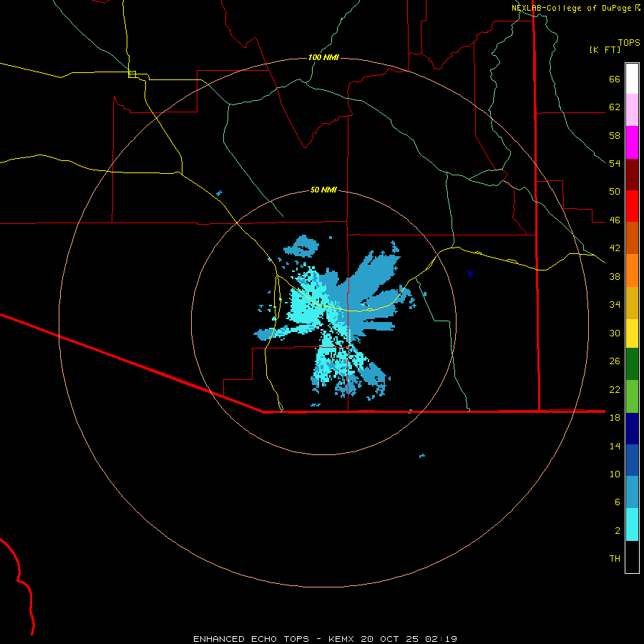
Task: Click the ENHANCED ECHO TOPS caption text
Action: coord(251,639)
